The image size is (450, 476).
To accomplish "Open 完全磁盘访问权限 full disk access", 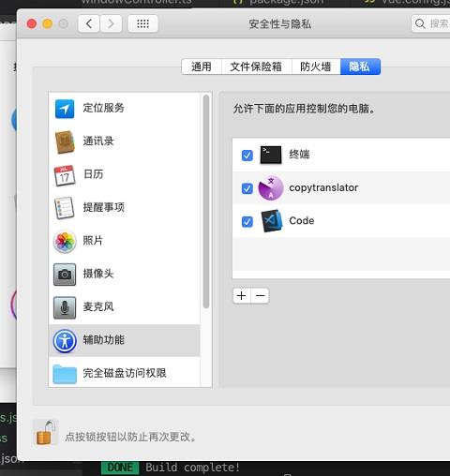I will pos(125,373).
